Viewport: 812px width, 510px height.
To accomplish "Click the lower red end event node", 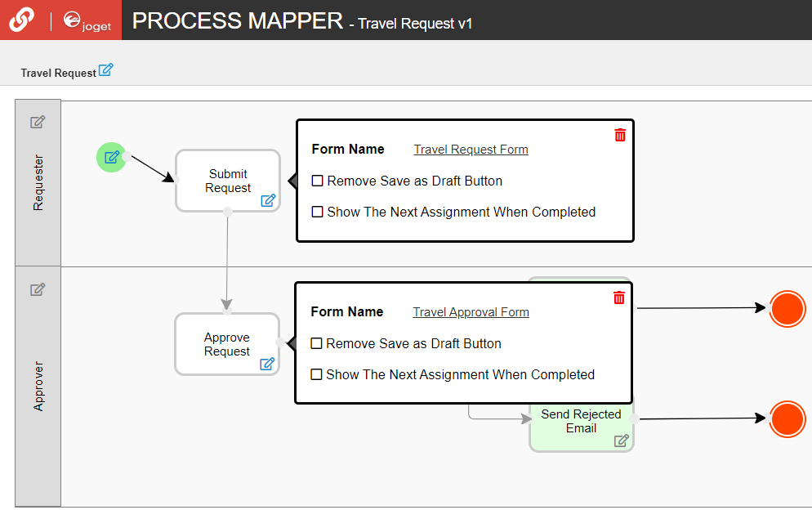I will click(x=787, y=418).
